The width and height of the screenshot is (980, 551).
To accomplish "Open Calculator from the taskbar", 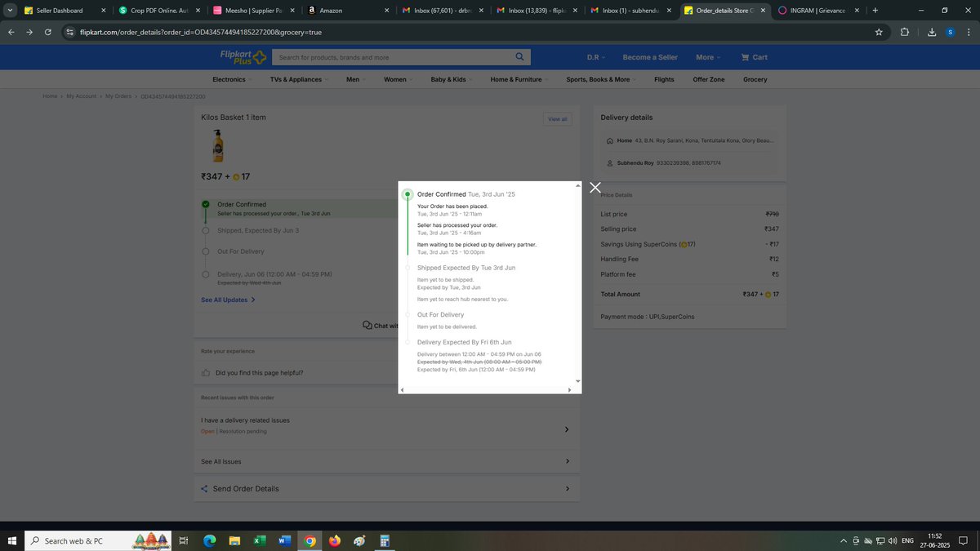I will (385, 540).
